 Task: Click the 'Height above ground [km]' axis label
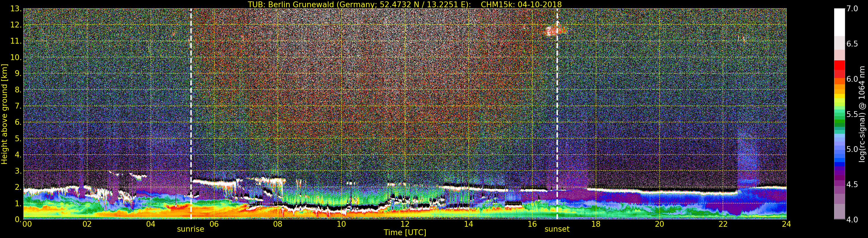pyautogui.click(x=4, y=114)
